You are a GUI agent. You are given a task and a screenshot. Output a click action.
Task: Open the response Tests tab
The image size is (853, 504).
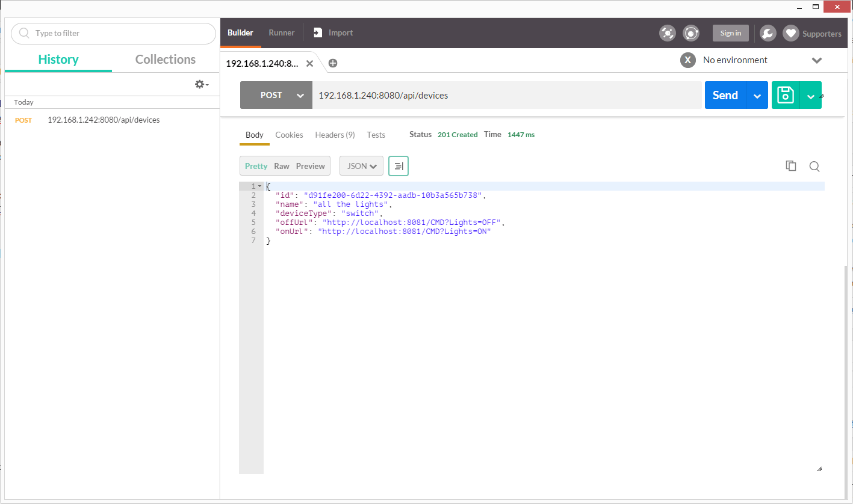pyautogui.click(x=376, y=135)
